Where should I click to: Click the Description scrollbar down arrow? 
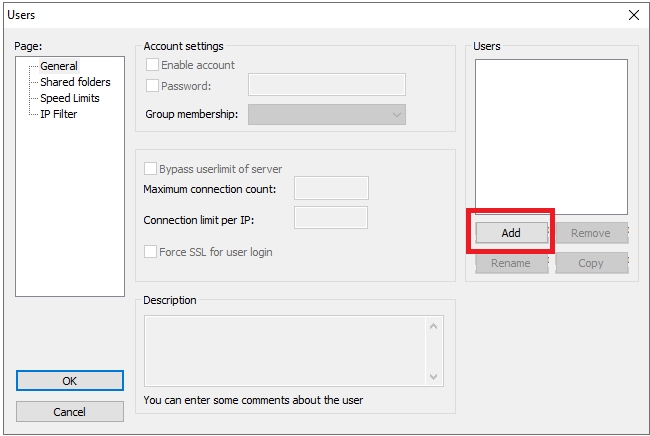click(434, 376)
